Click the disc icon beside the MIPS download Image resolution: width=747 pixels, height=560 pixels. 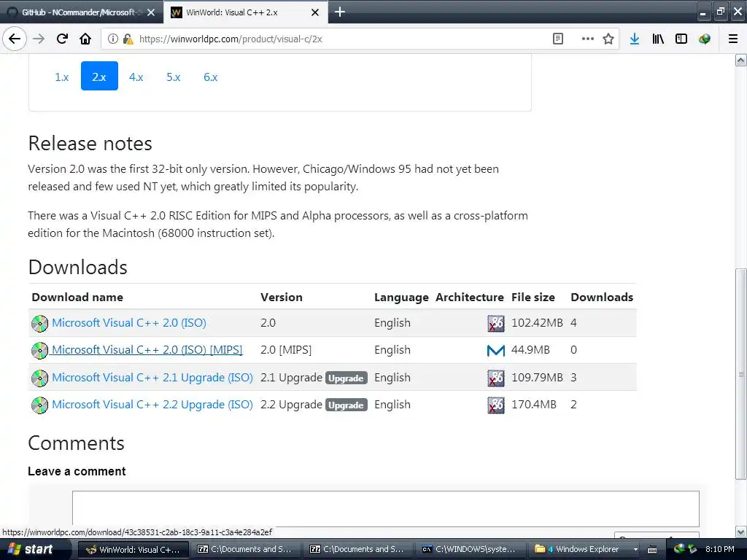[39, 351]
